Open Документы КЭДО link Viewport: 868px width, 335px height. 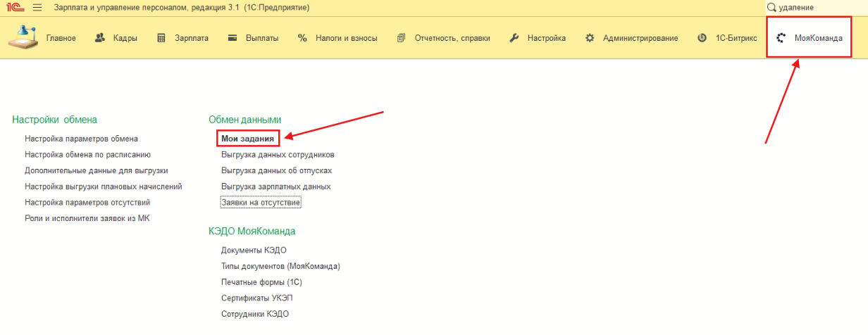(254, 250)
